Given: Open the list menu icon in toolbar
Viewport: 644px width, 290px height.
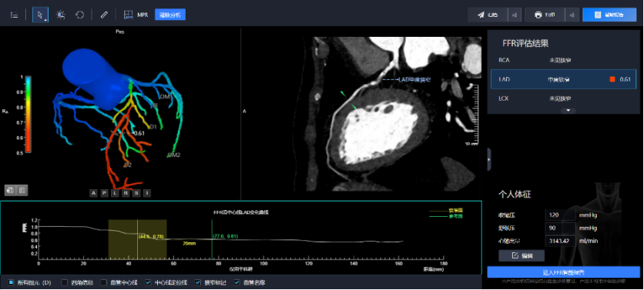Looking at the screenshot, I should pyautogui.click(x=14, y=15).
